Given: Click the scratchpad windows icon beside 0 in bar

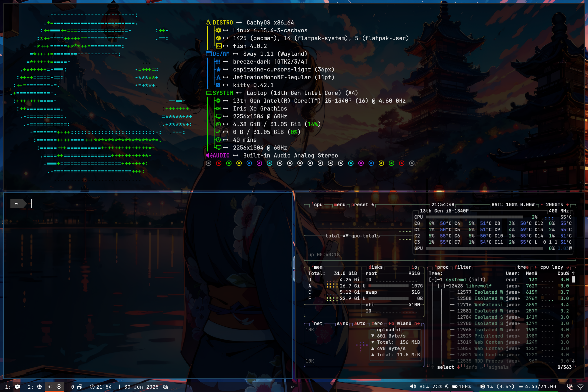Looking at the screenshot, I should pyautogui.click(x=80, y=387).
